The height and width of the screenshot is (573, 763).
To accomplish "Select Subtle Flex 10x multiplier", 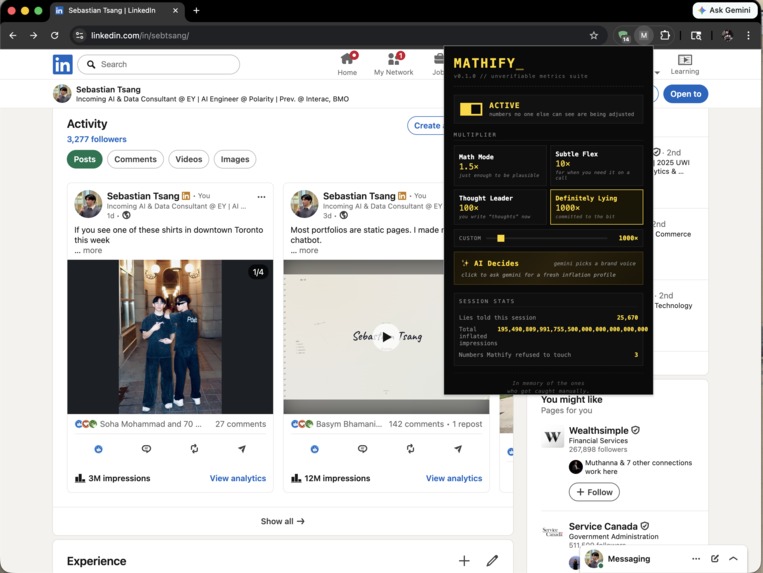I will (x=597, y=165).
